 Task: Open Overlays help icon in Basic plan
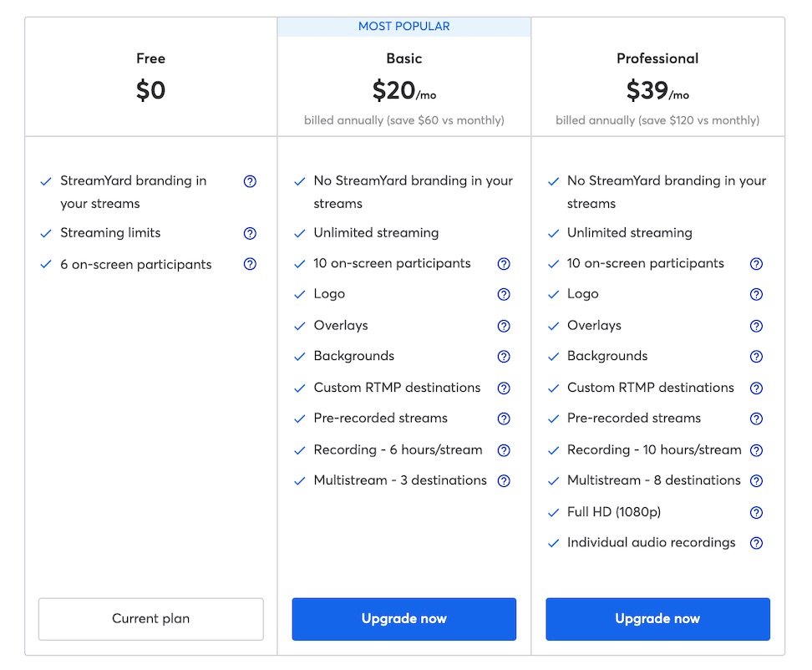pos(504,326)
